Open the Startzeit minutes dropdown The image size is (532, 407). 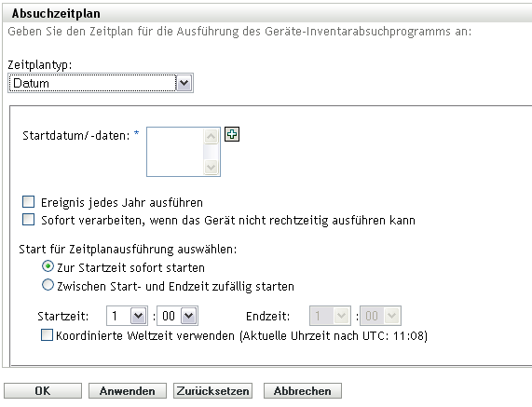coord(178,316)
